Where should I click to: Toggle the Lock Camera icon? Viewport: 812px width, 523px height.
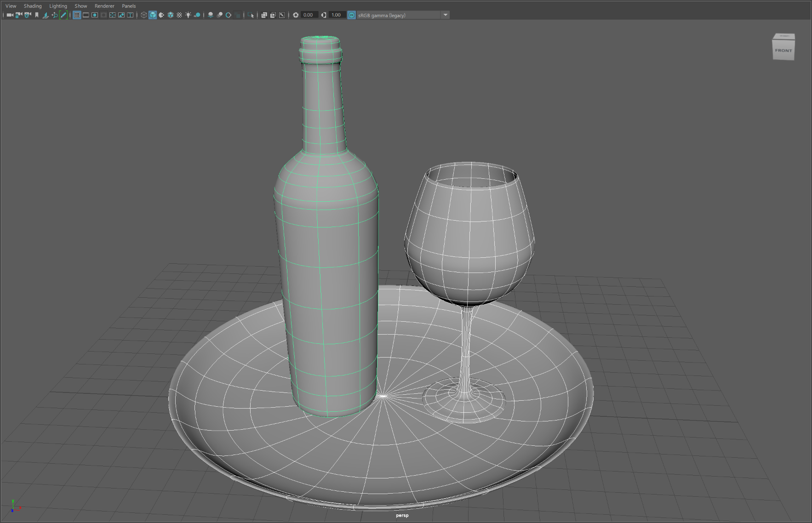[19, 15]
